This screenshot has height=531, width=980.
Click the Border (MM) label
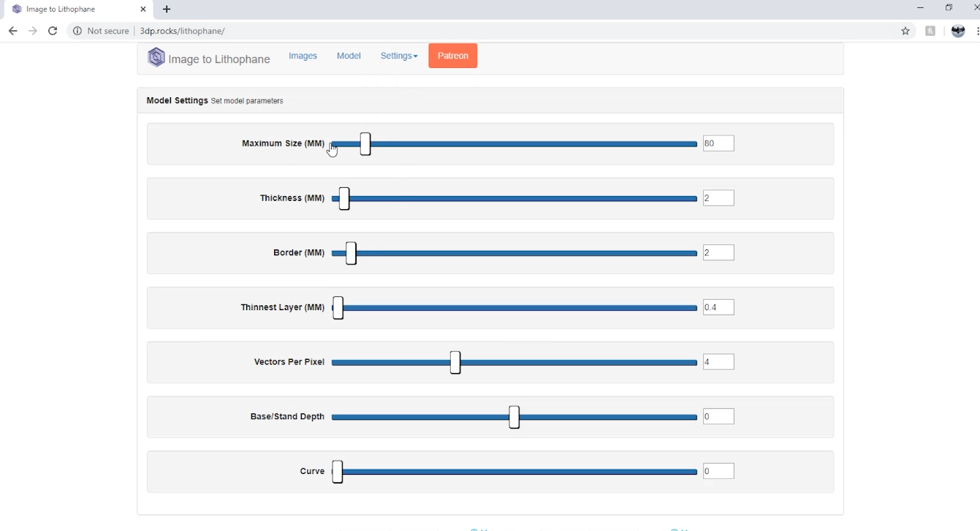coord(299,252)
